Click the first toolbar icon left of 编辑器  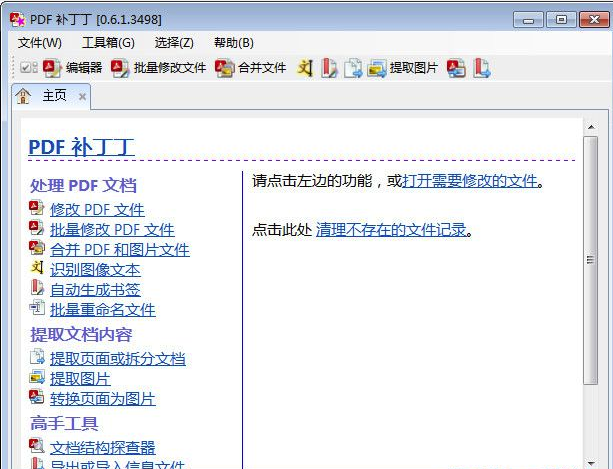(x=28, y=68)
